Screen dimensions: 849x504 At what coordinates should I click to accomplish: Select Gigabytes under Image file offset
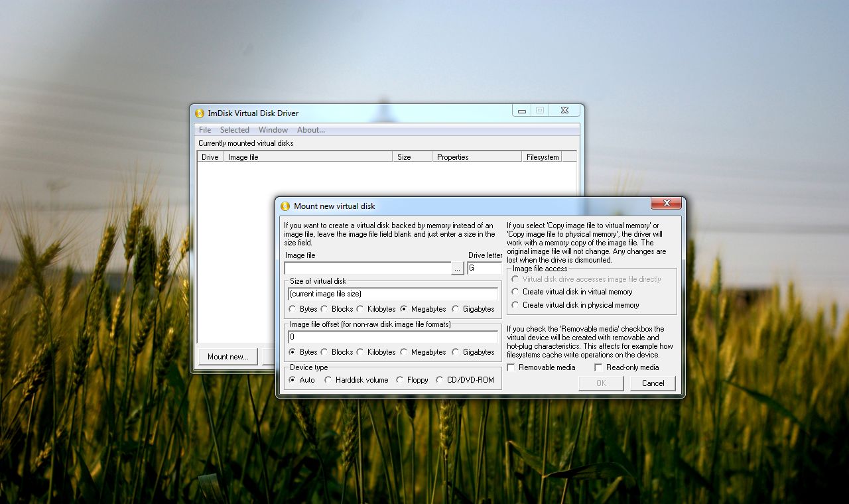tap(473, 352)
